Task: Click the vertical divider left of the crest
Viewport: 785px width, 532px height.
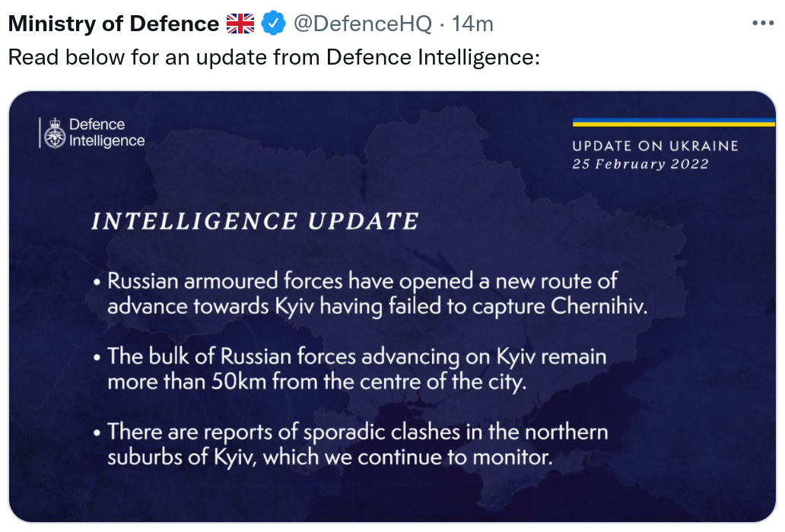Action: 39,134
